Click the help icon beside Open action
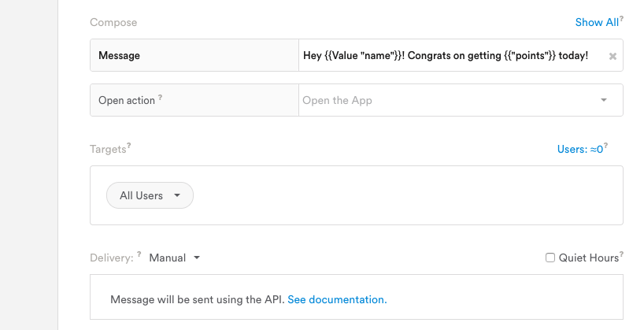The width and height of the screenshot is (644, 330). tap(161, 98)
